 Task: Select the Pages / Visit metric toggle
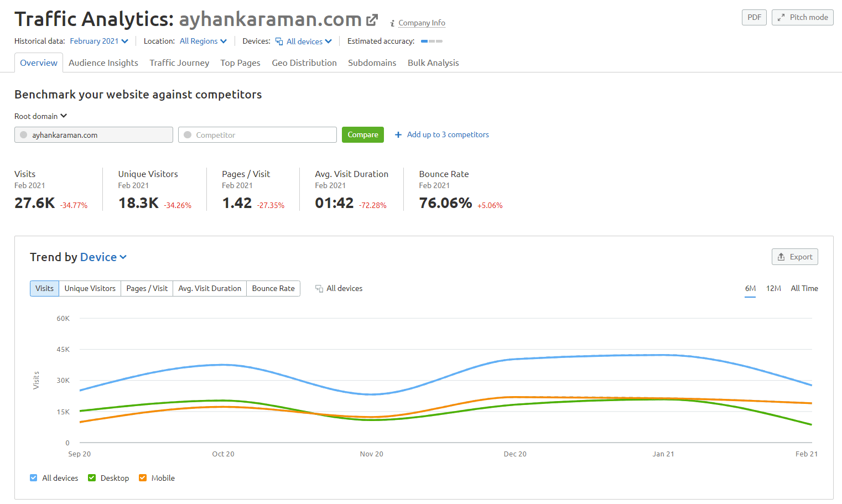point(147,289)
